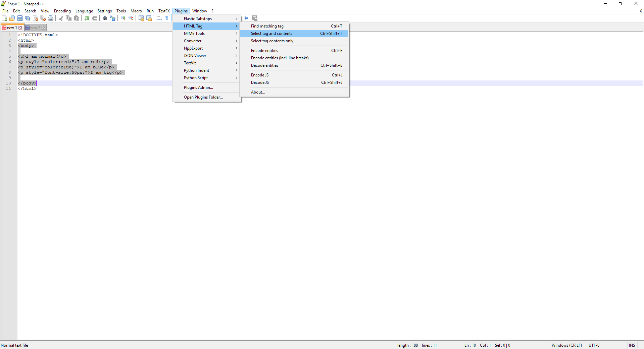Click the Synchronize vertical scrolling icon
This screenshot has height=349, width=644.
pyautogui.click(x=141, y=18)
